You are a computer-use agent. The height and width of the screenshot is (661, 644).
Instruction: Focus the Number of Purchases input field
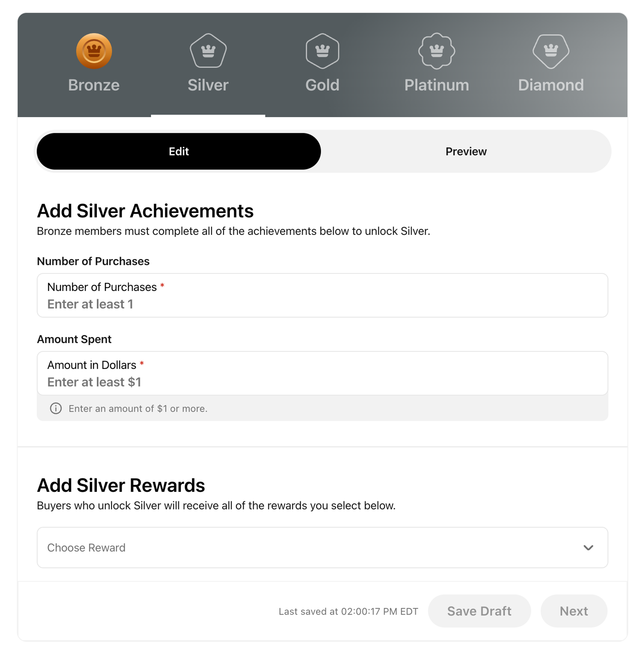[x=322, y=295]
